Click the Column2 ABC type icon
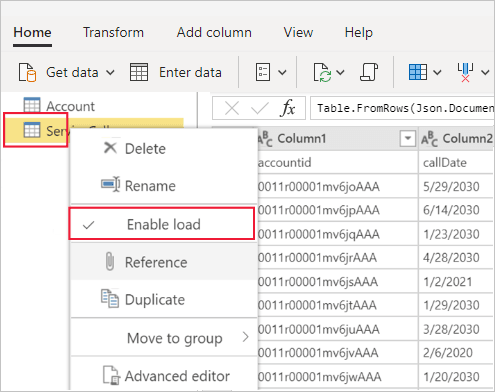Viewport: 495px width, 392px height. pyautogui.click(x=429, y=139)
